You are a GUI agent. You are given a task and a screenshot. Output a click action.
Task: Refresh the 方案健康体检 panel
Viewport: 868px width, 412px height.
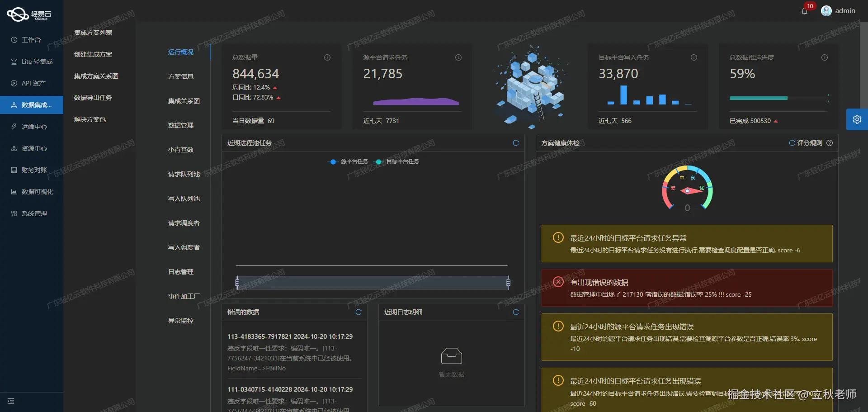click(x=792, y=143)
